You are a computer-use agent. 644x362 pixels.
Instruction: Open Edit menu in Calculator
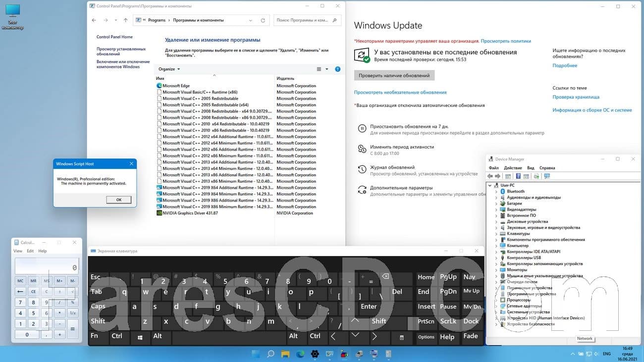coord(30,251)
